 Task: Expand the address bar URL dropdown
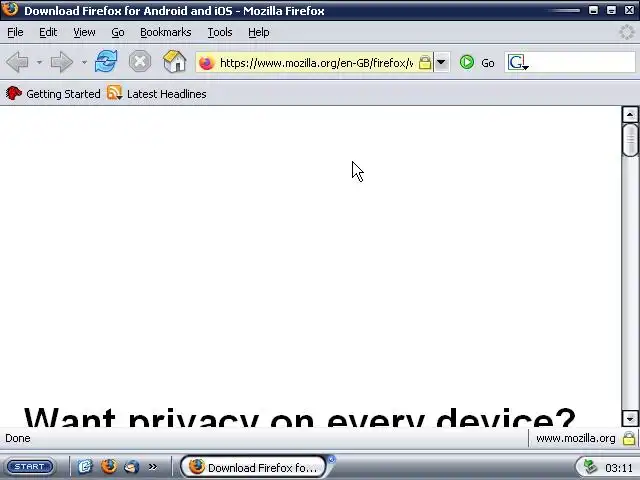point(441,62)
